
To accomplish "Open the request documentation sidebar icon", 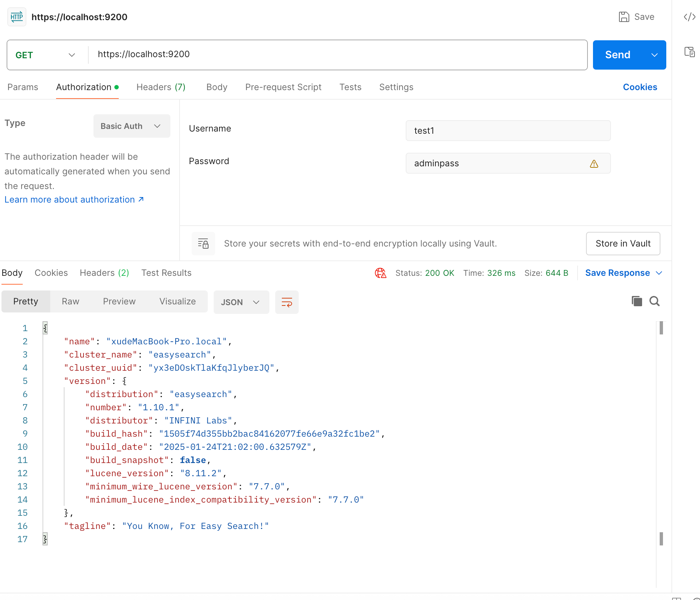I will coord(689,52).
